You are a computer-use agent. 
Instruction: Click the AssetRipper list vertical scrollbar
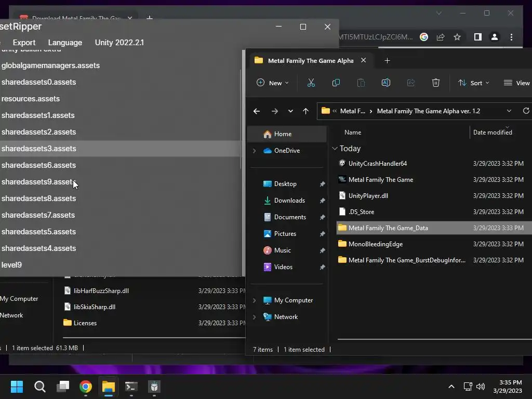[241, 119]
